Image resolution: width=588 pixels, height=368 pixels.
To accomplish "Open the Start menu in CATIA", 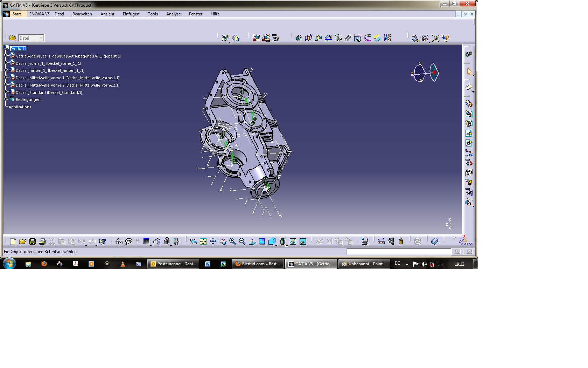I will tap(17, 14).
